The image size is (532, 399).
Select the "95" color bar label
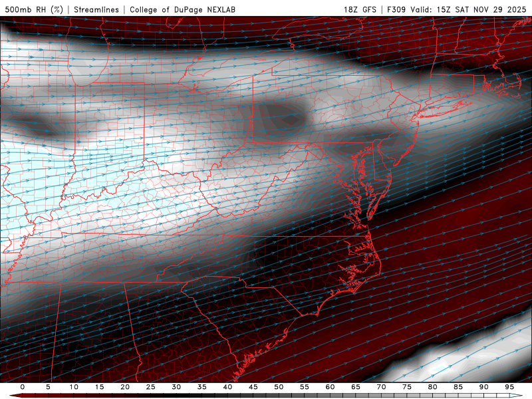(509, 387)
